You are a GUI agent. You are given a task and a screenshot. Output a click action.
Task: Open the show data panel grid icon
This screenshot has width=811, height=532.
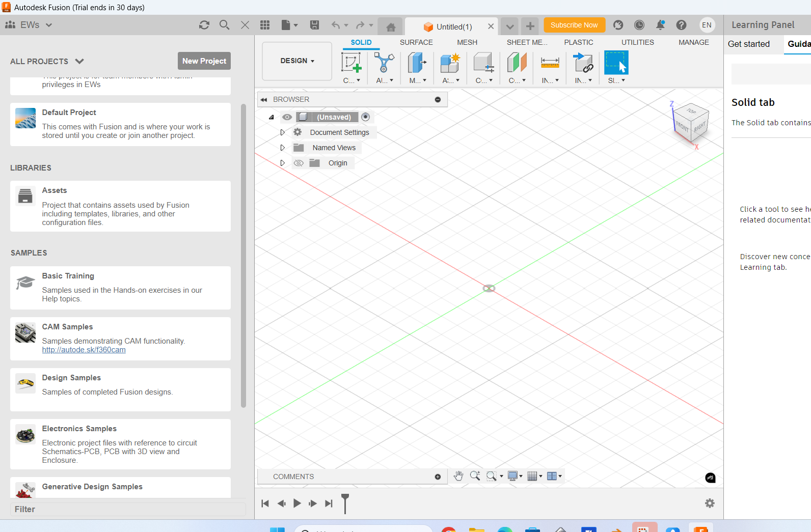pos(265,25)
